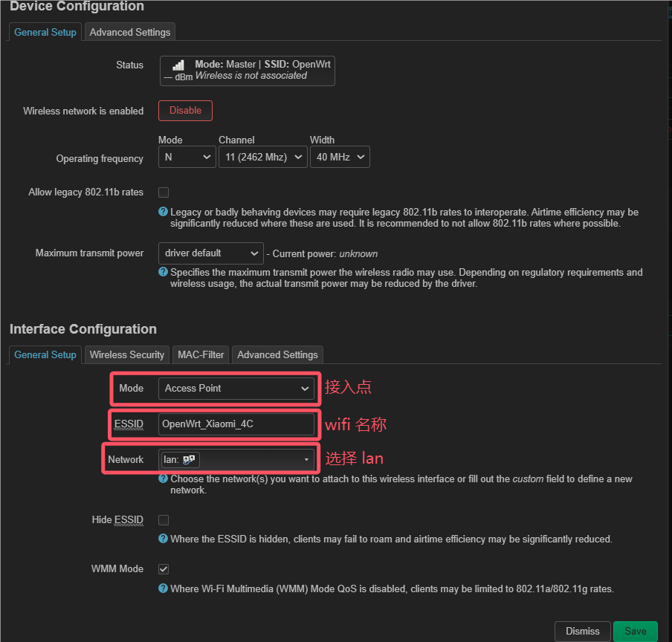672x642 pixels.
Task: Click the green Save button
Action: click(x=635, y=632)
